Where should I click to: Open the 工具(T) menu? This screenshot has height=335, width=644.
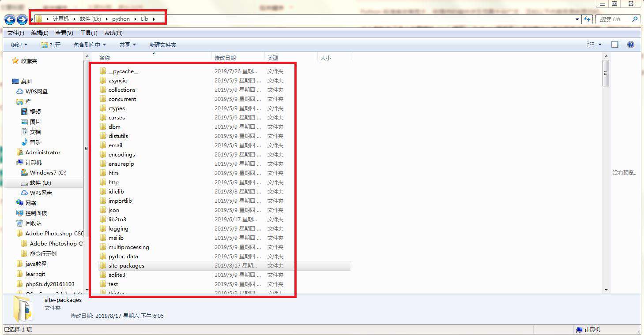89,33
